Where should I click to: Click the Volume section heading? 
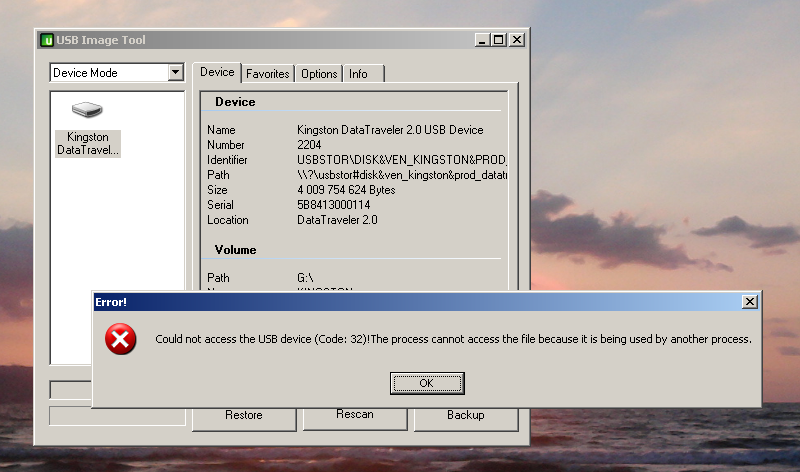point(235,250)
